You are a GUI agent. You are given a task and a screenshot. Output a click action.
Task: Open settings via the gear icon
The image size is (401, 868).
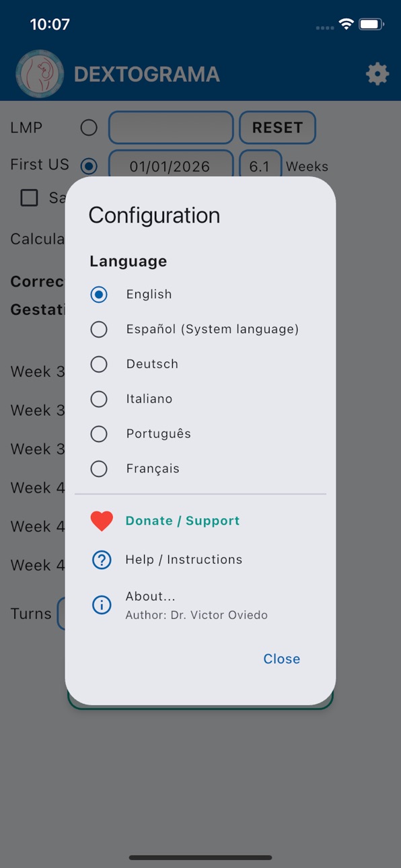coord(377,74)
